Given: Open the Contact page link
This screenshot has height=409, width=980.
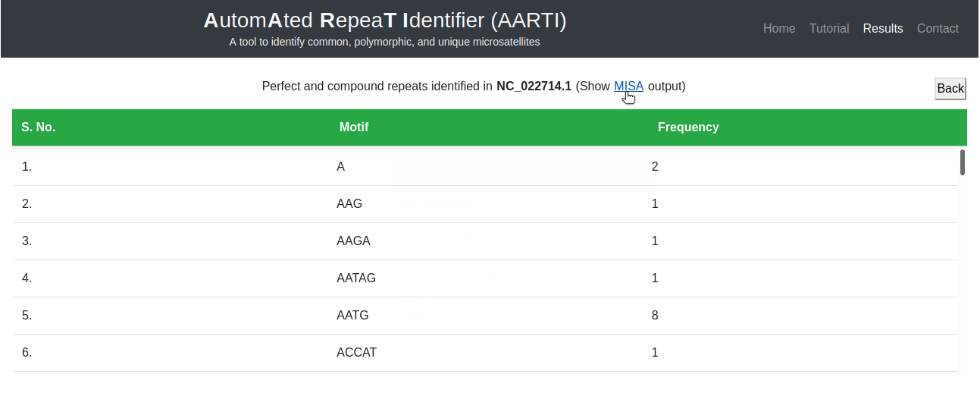Looking at the screenshot, I should click(937, 29).
